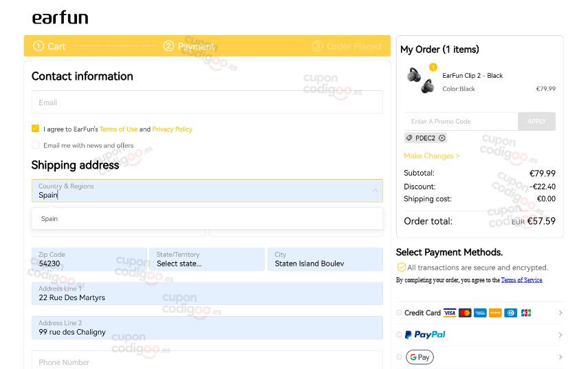
Task: Click the City field
Action: (x=325, y=260)
